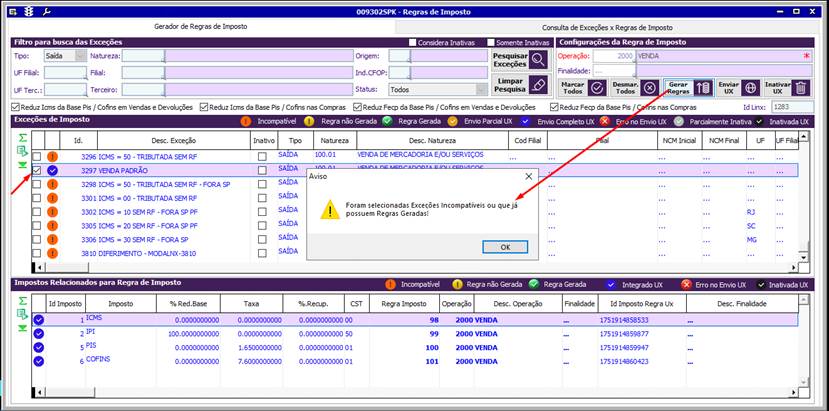This screenshot has width=829, height=411.
Task: Click the Terceiro code input field
Action: coord(143,89)
